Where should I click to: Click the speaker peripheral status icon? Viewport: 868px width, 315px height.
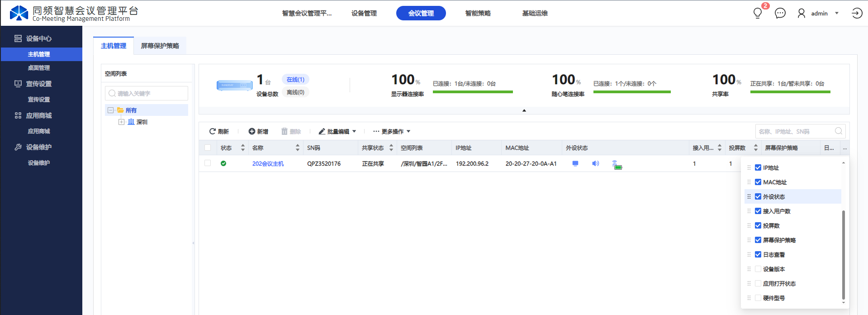point(595,163)
